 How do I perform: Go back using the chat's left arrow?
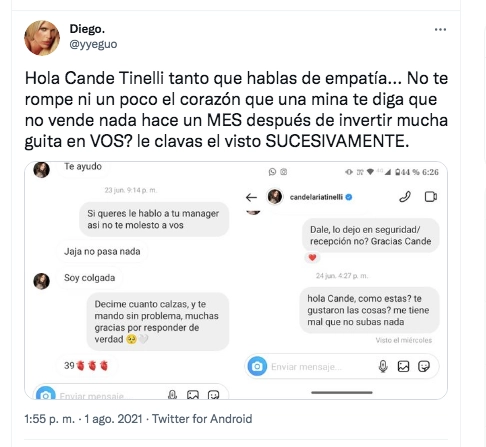(251, 197)
